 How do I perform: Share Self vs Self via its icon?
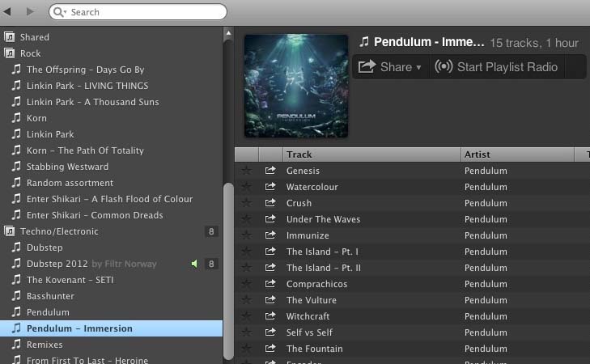[270, 332]
